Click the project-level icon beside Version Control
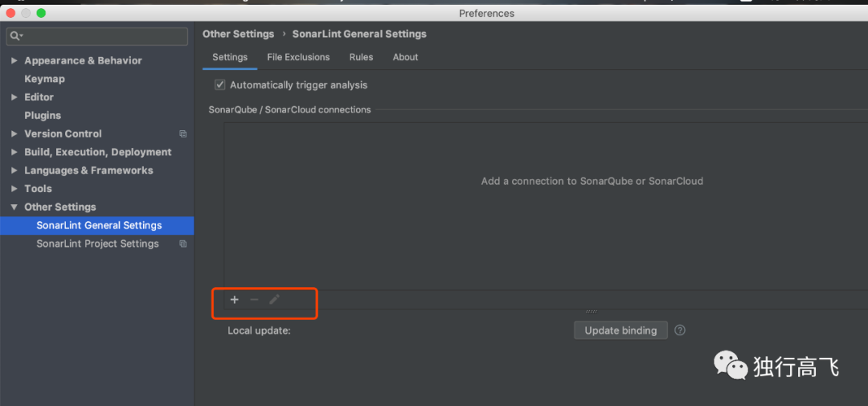Image resolution: width=868 pixels, height=406 pixels. [x=182, y=134]
